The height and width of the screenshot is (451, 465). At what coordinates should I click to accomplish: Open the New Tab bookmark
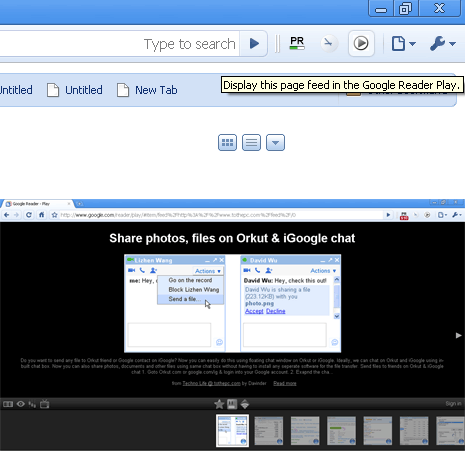pos(147,90)
